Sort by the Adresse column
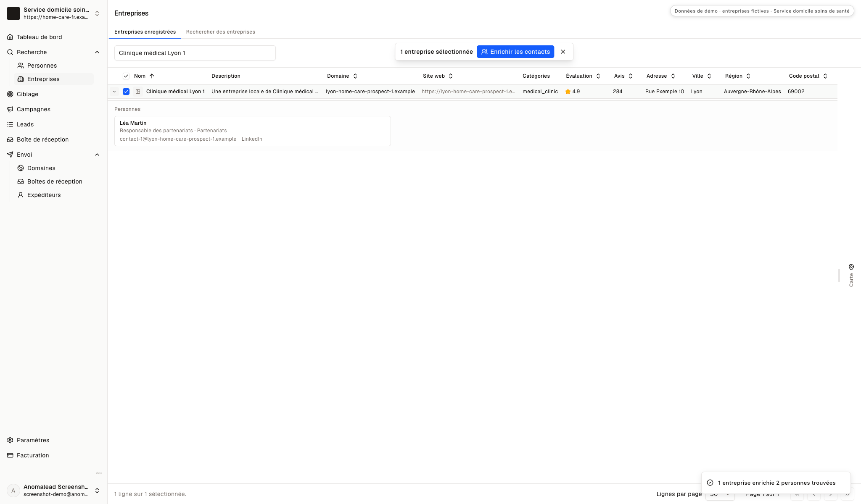 tap(661, 76)
